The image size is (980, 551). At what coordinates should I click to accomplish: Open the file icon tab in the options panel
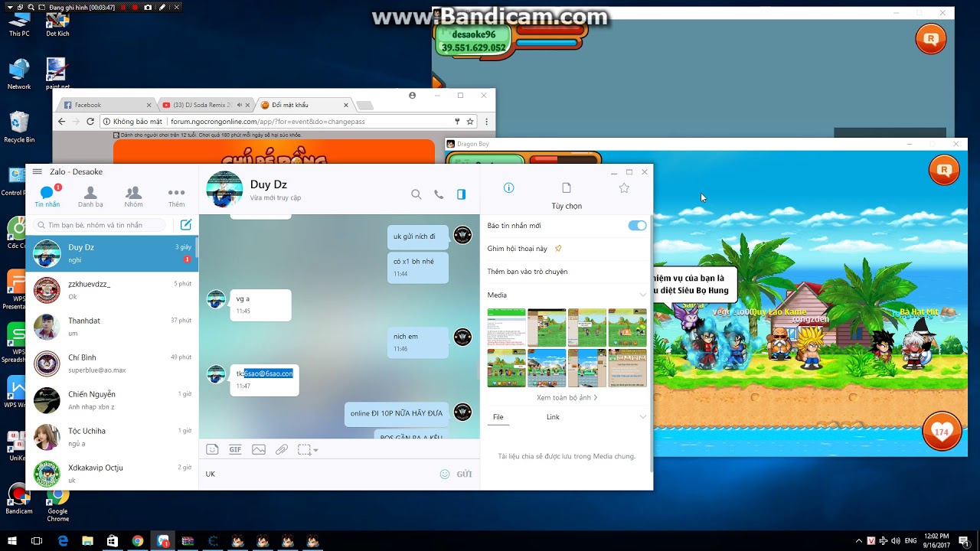click(x=567, y=187)
